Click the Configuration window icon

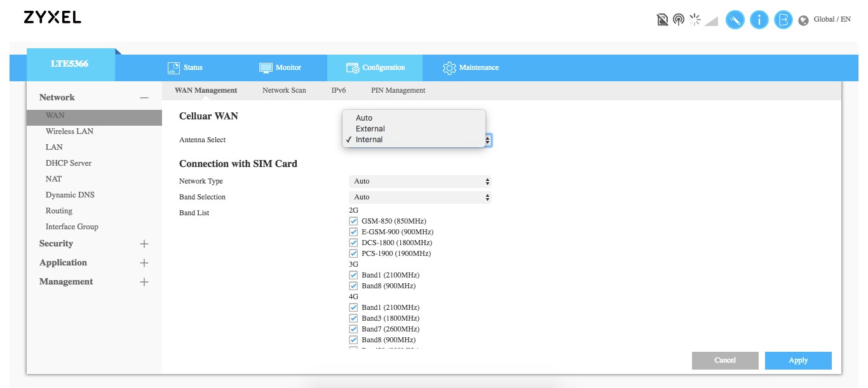point(353,67)
